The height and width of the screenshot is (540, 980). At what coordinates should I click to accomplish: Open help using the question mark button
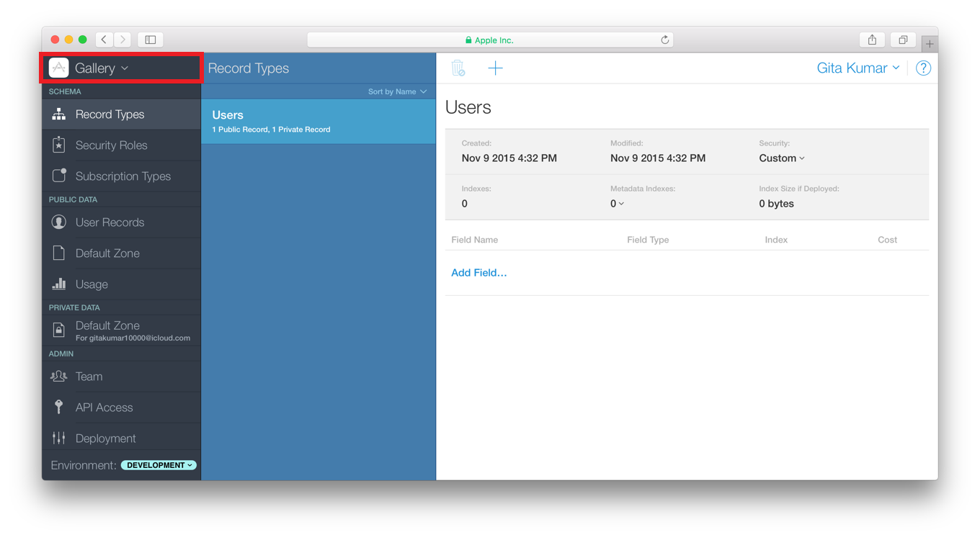(x=923, y=68)
